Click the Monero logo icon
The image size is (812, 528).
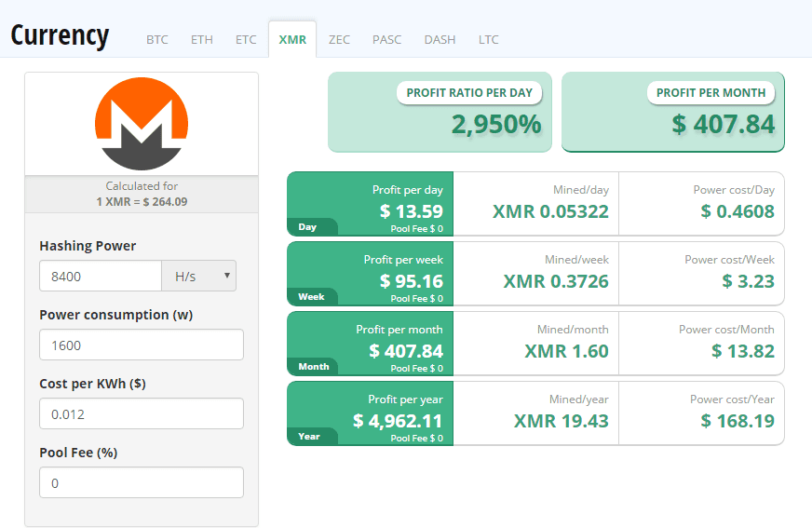tap(142, 124)
